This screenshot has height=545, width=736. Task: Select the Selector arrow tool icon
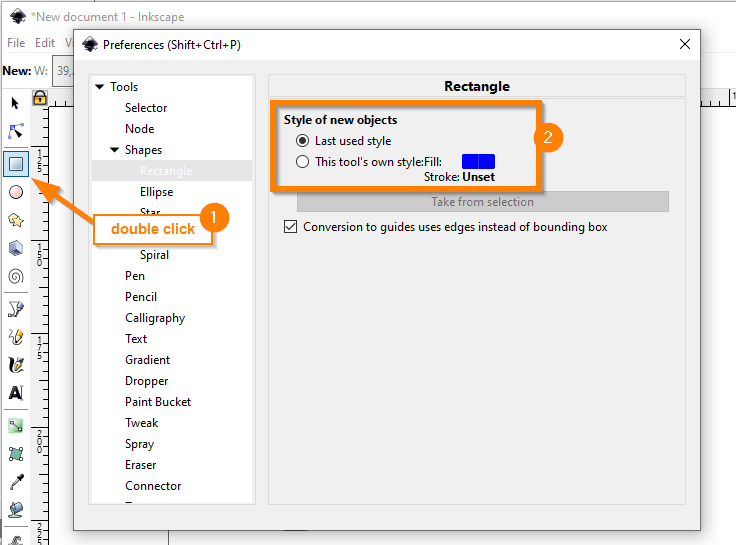[15, 103]
